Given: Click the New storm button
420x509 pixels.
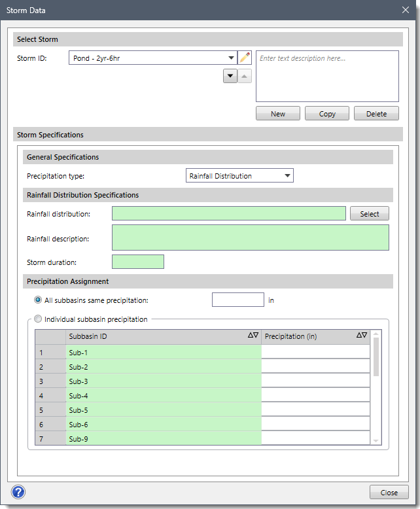Looking at the screenshot, I should pos(278,114).
